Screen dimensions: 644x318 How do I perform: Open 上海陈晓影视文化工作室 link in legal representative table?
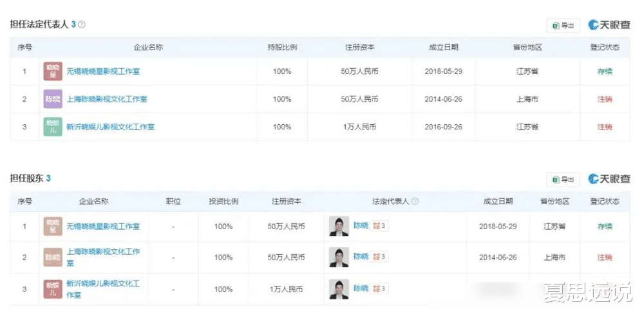[x=107, y=99]
